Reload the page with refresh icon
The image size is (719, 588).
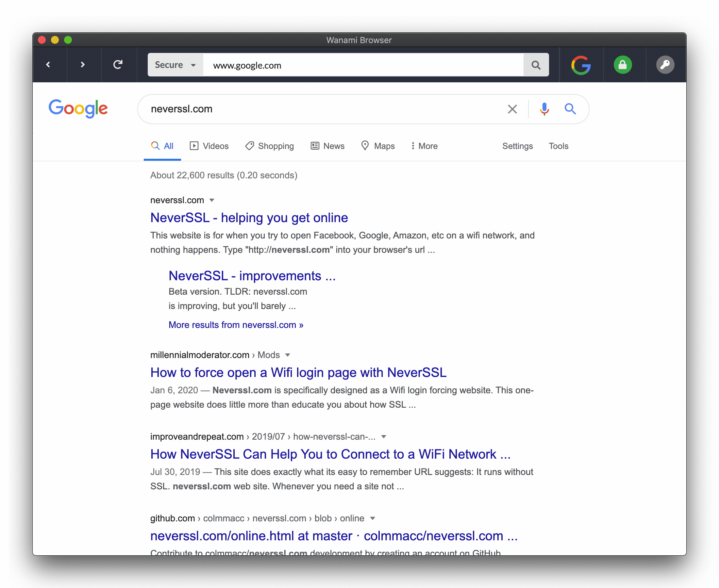pyautogui.click(x=118, y=64)
